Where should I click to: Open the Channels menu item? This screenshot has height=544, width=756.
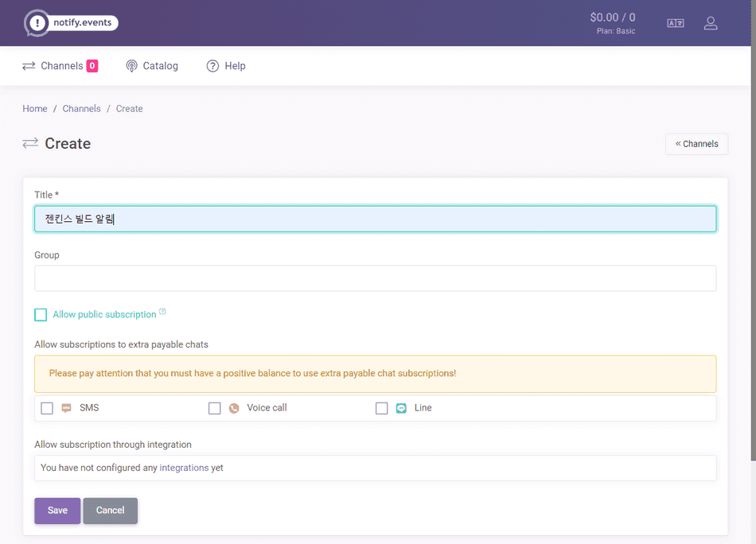60,65
